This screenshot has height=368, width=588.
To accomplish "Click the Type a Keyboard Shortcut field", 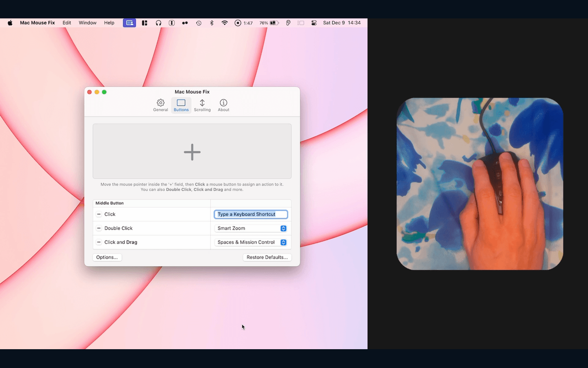I will tap(251, 214).
